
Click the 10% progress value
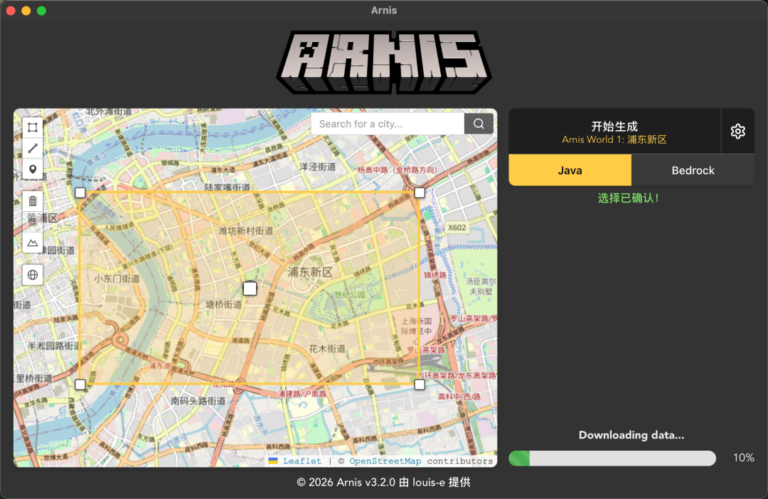(x=744, y=458)
